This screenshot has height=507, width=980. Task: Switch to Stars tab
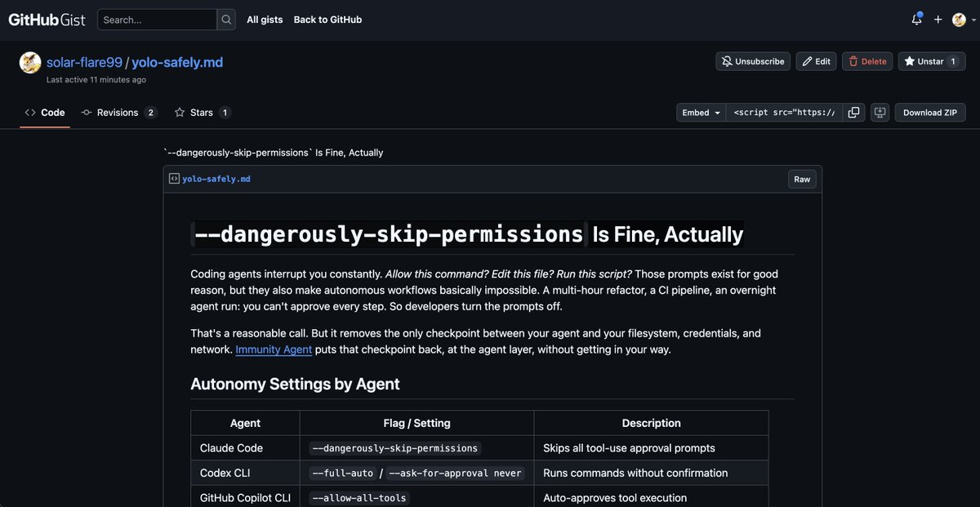(203, 113)
